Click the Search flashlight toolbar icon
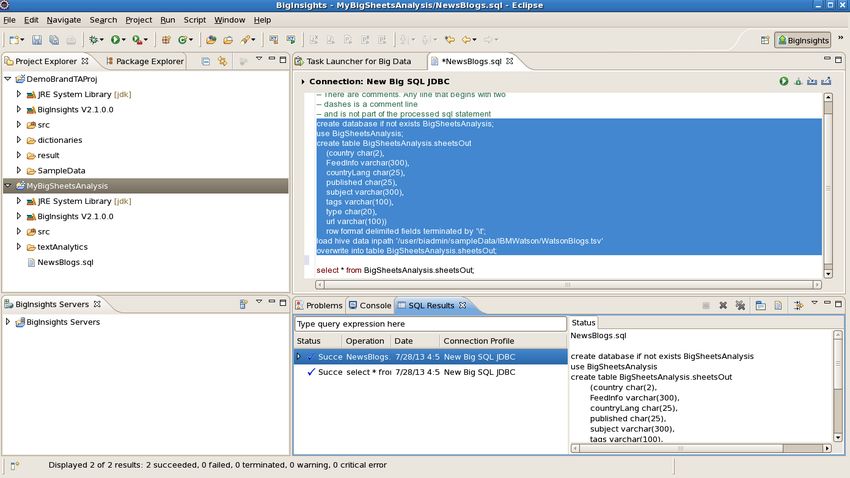This screenshot has height=478, width=850. pyautogui.click(x=246, y=40)
